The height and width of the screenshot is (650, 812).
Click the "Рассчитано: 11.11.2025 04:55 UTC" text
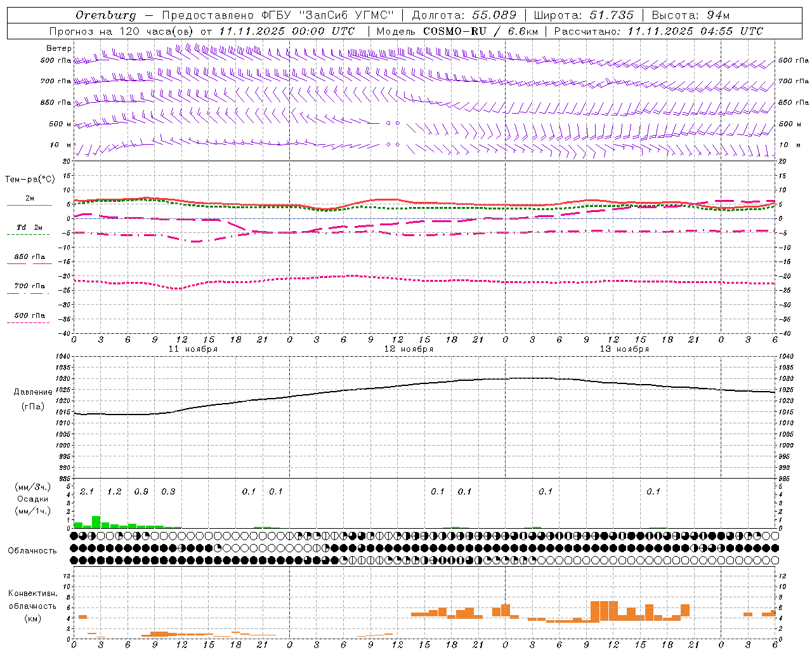658,31
